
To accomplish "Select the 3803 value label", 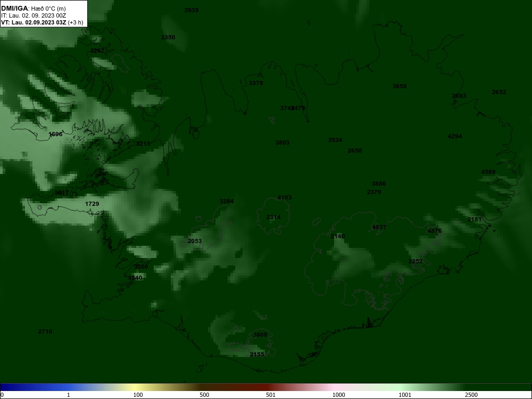I will [282, 143].
